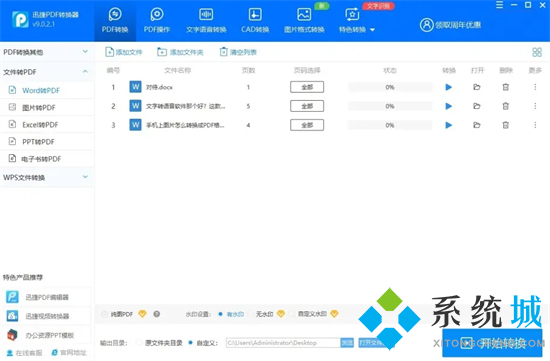Viewport: 550px width, 361px height.
Task: Open the hamburger main menu icon
Action: click(499, 5)
